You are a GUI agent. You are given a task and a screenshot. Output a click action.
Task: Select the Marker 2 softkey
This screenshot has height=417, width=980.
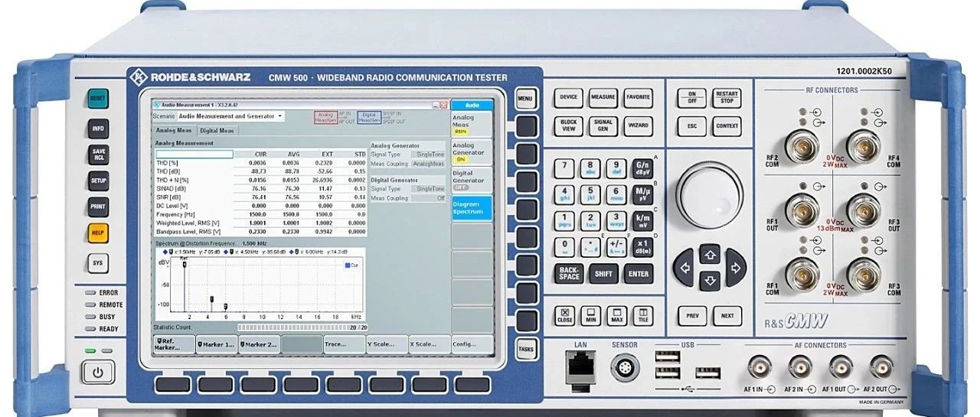[x=259, y=345]
